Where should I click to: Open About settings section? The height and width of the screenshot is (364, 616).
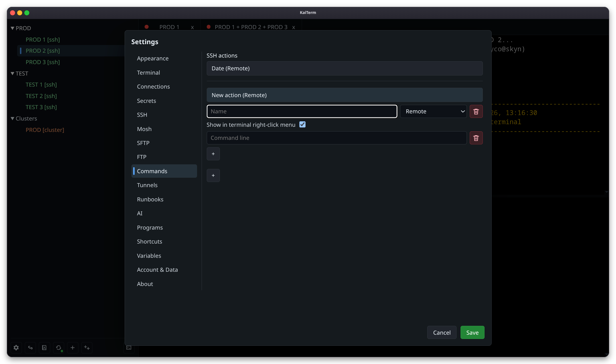pos(164,284)
